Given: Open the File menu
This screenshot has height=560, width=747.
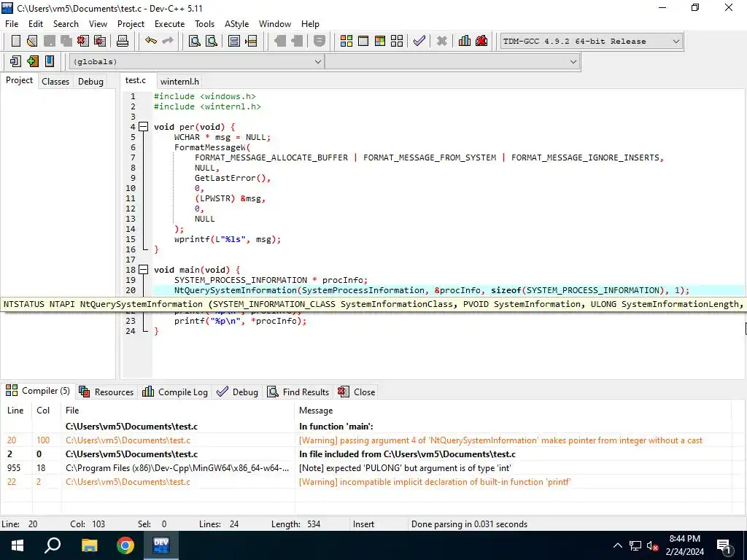Looking at the screenshot, I should (12, 24).
